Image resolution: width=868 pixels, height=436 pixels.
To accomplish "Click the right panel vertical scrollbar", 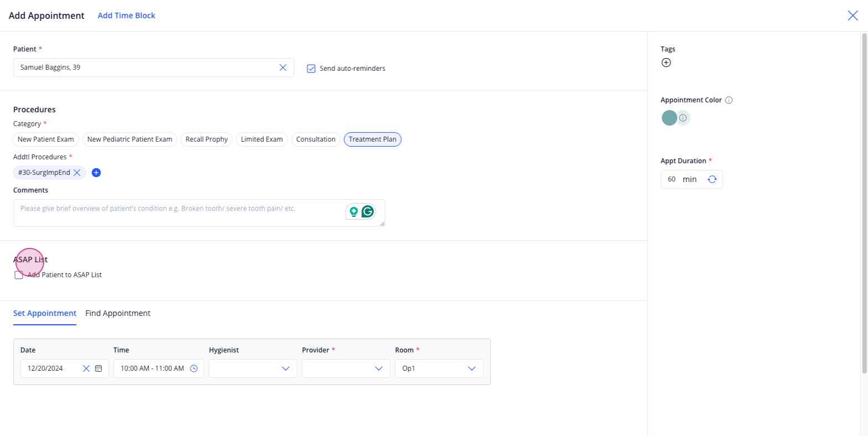I will [864, 203].
